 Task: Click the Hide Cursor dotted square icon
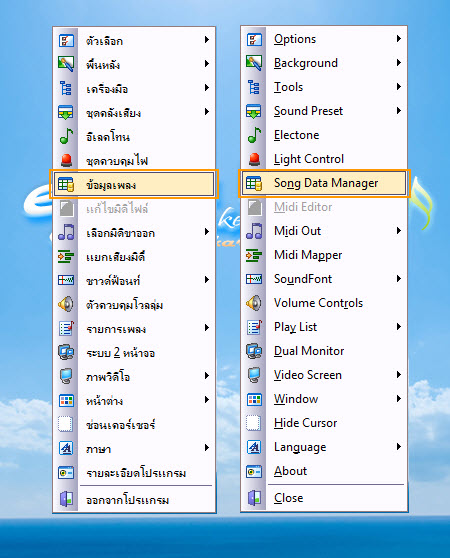pyautogui.click(x=254, y=423)
